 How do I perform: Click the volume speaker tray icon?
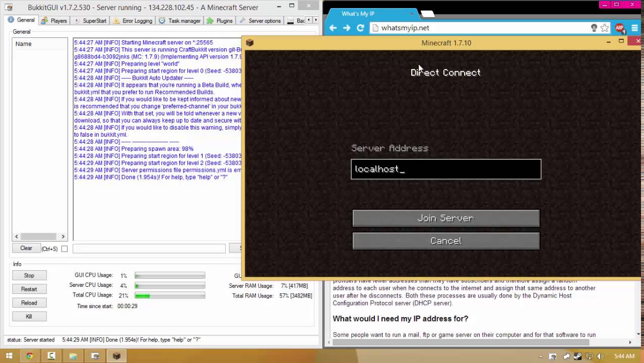point(601,356)
